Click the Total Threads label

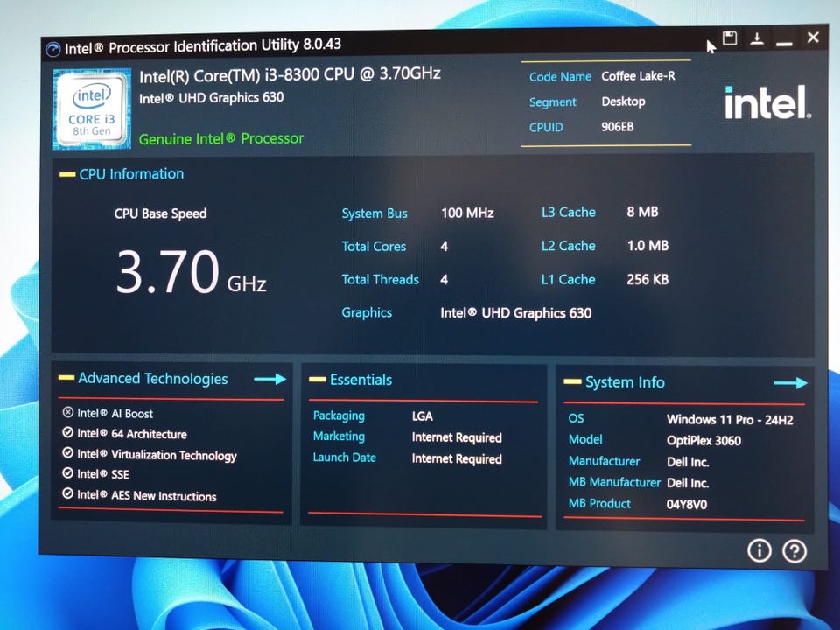[x=381, y=280]
